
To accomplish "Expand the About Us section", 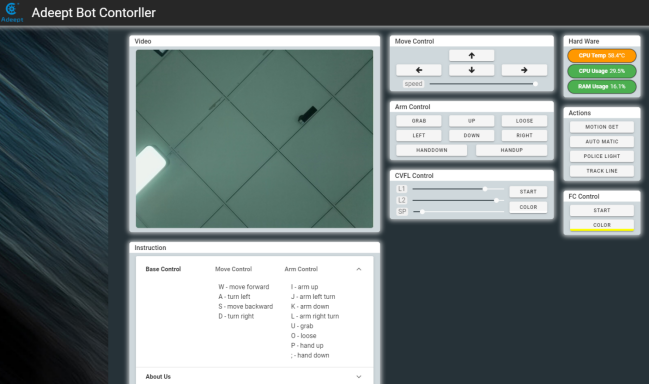I will 359,377.
